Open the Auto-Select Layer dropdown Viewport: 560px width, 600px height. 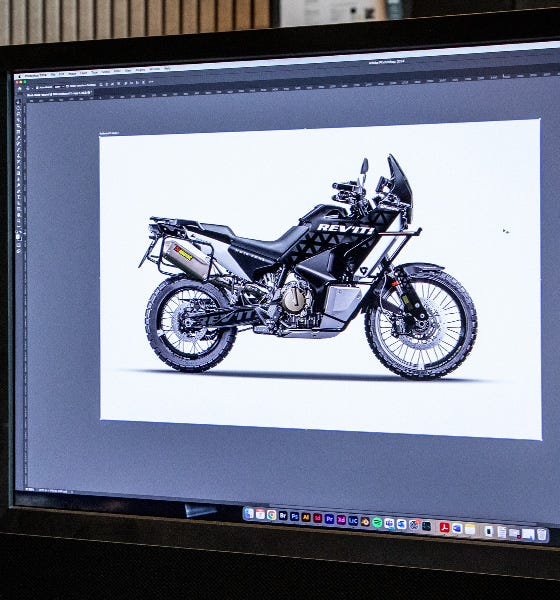[59, 87]
